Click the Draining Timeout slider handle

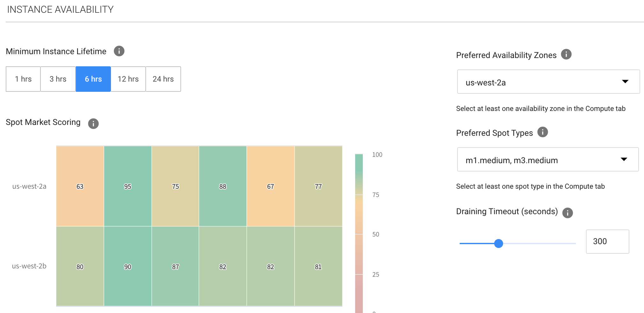pyautogui.click(x=498, y=244)
